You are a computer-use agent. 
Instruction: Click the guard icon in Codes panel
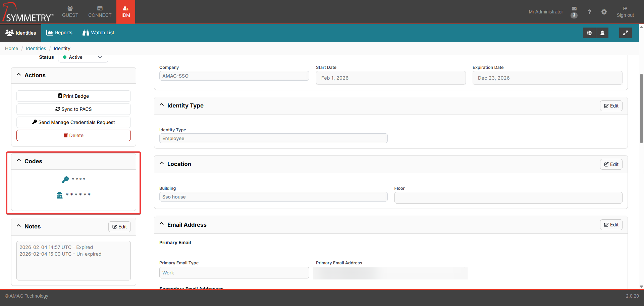pos(60,195)
